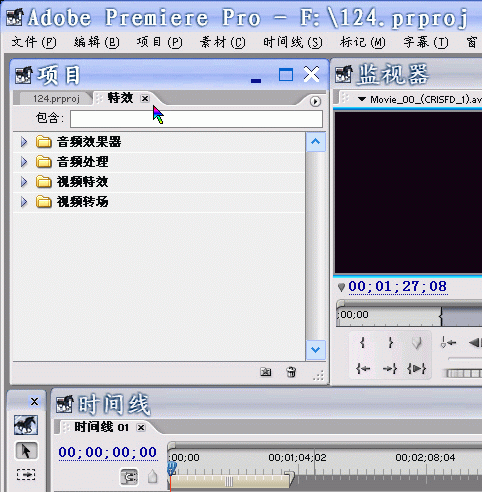Click the timeline work area bar

click(229, 481)
